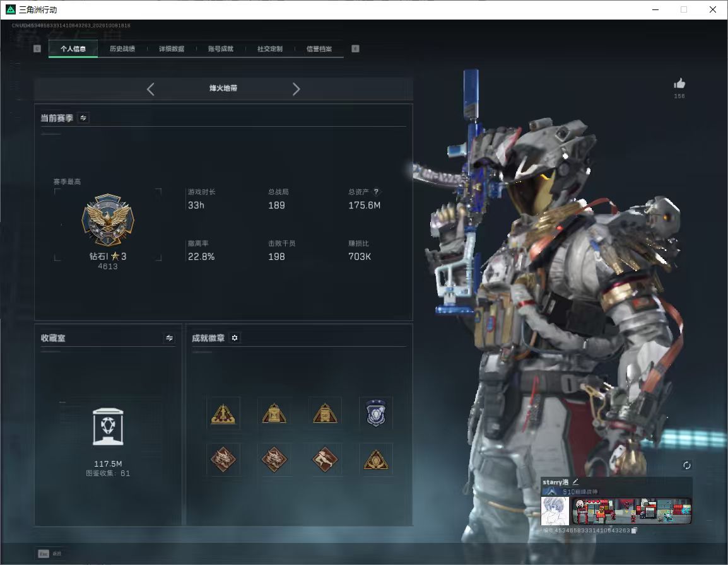Click the rank score 4613
728x565 pixels.
(108, 267)
